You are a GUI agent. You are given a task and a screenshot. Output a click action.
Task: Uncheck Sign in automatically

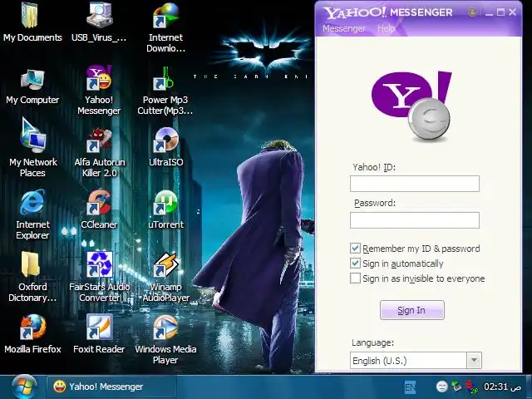pos(355,264)
